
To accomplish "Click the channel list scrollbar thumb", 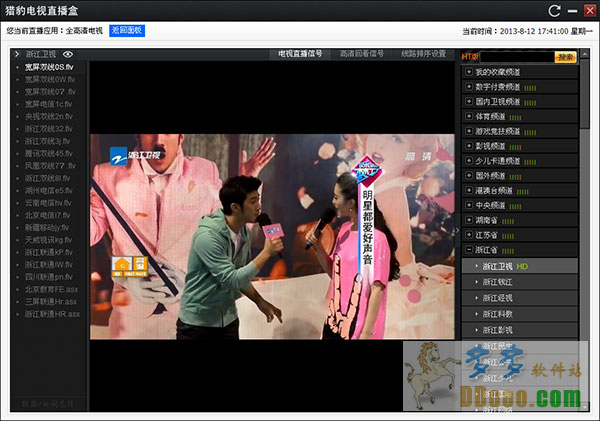I will coord(584,94).
